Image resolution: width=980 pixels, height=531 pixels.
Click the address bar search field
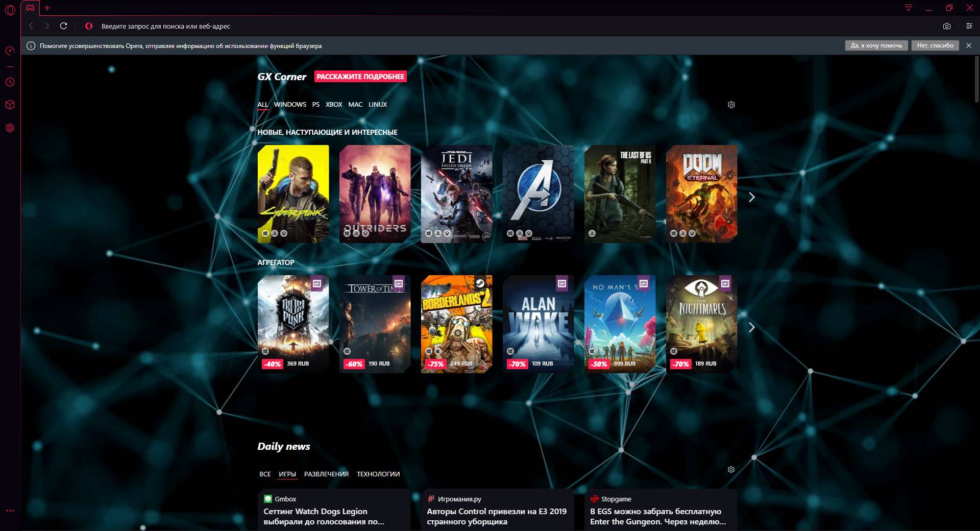[510, 26]
